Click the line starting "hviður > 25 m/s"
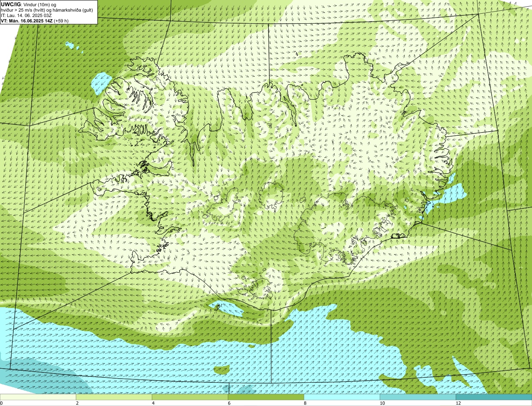Image resolution: width=532 pixels, height=406 pixels. point(47,10)
